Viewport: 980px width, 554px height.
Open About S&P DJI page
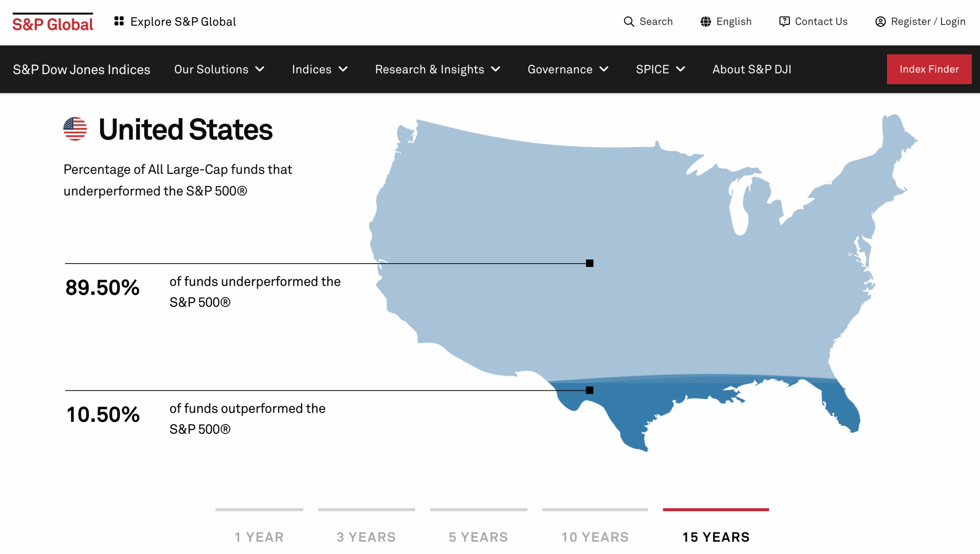click(752, 69)
